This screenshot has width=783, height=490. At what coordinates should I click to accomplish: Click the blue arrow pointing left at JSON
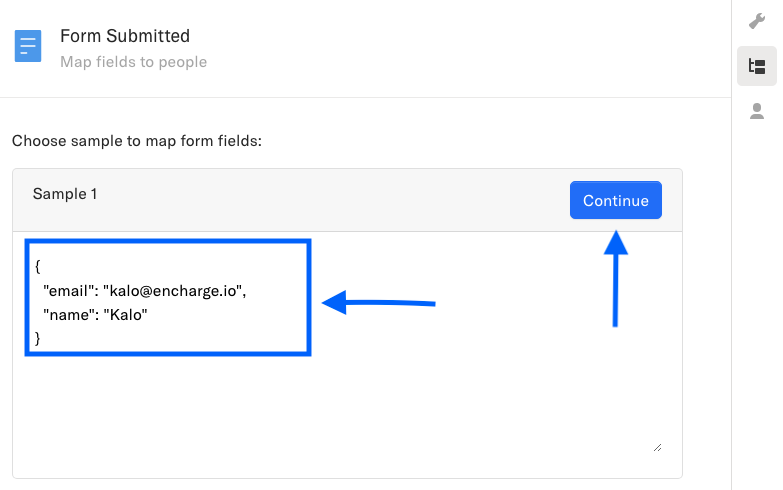click(378, 302)
